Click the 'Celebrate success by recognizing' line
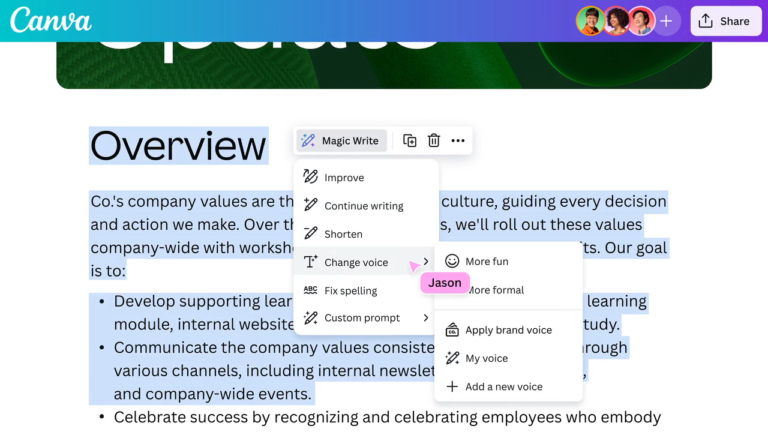 coord(387,417)
